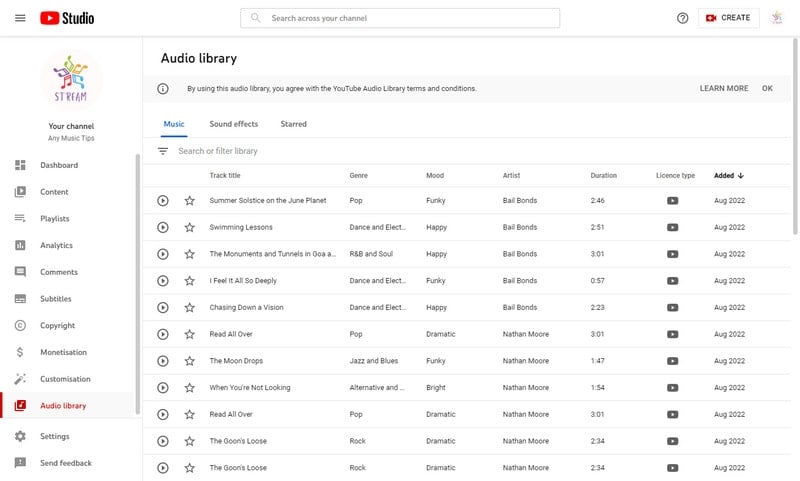
Task: Click the YouTube Studio logo
Action: pyautogui.click(x=67, y=18)
